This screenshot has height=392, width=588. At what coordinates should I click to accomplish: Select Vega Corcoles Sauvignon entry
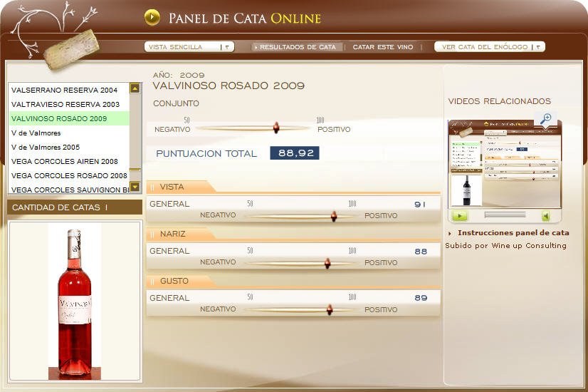pyautogui.click(x=70, y=190)
